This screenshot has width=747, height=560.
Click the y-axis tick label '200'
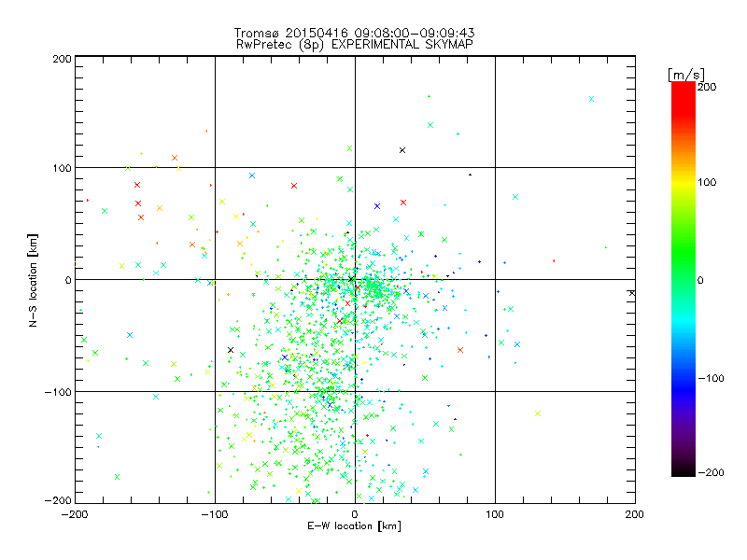click(x=62, y=59)
